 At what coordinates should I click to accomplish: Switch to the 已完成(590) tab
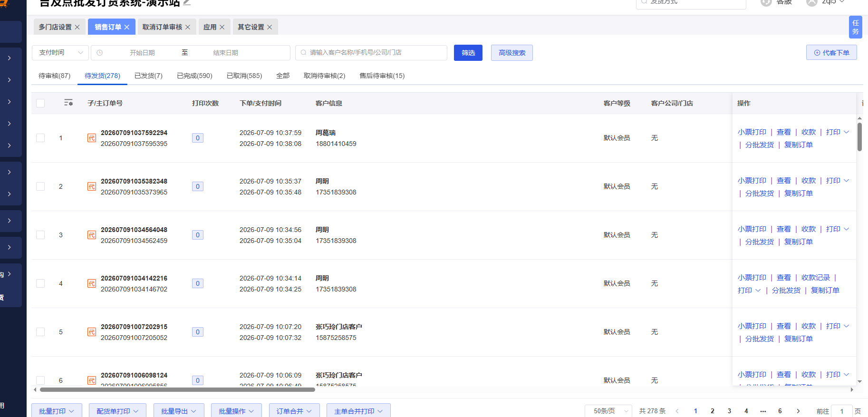[194, 76]
